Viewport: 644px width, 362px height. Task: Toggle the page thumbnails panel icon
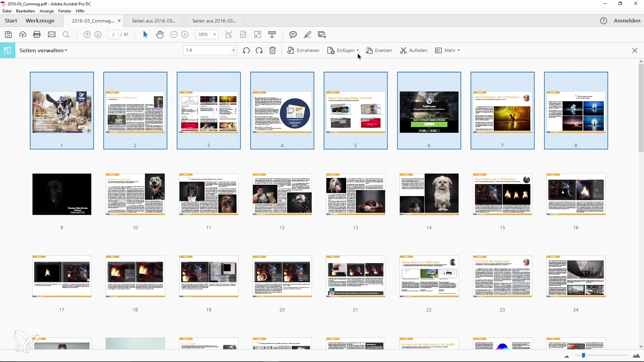tap(7, 50)
